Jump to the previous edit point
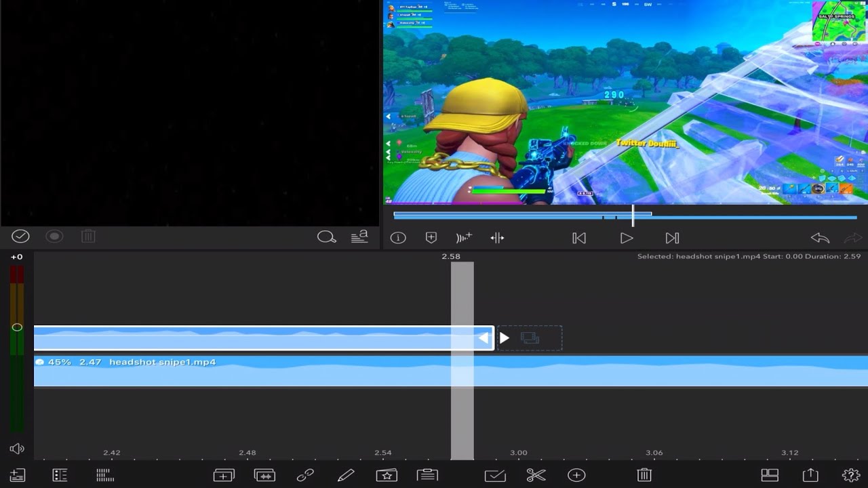The width and height of the screenshot is (868, 488). coord(579,238)
